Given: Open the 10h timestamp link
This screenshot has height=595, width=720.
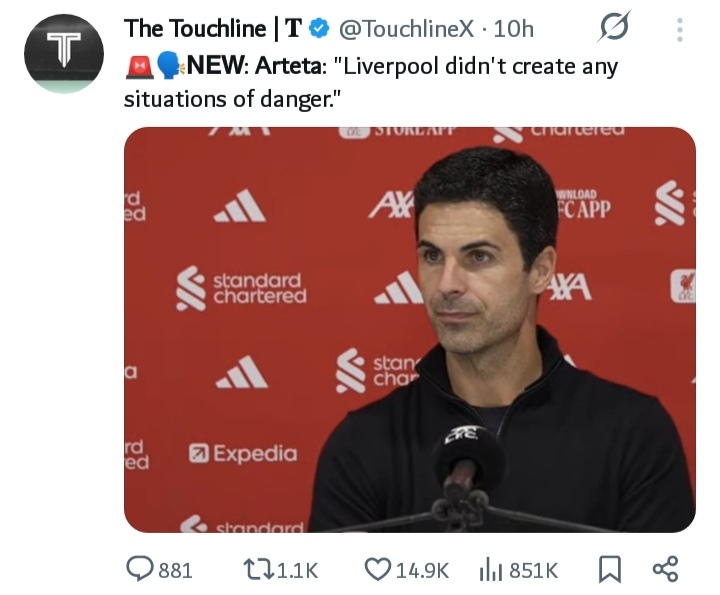Looking at the screenshot, I should (514, 29).
